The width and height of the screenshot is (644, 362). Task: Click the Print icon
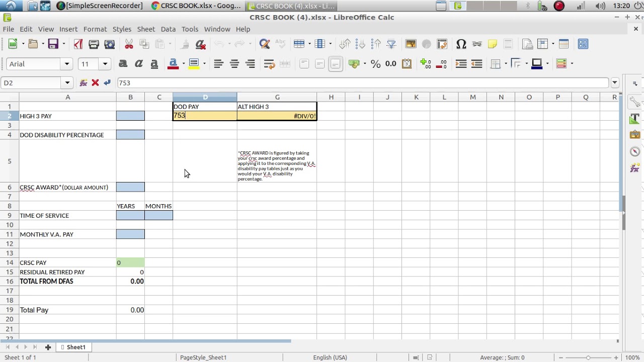94,44
